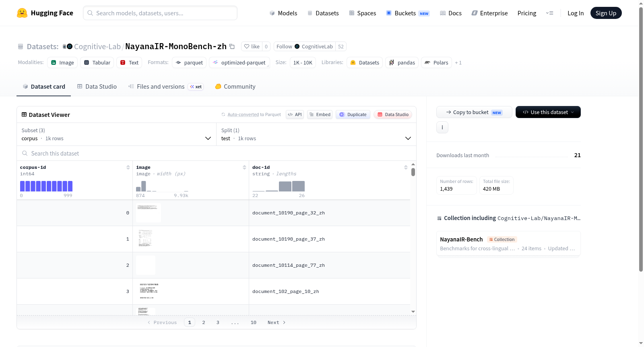This screenshot has width=644, height=347.
Task: Open Docs in the top navigation
Action: [x=451, y=13]
